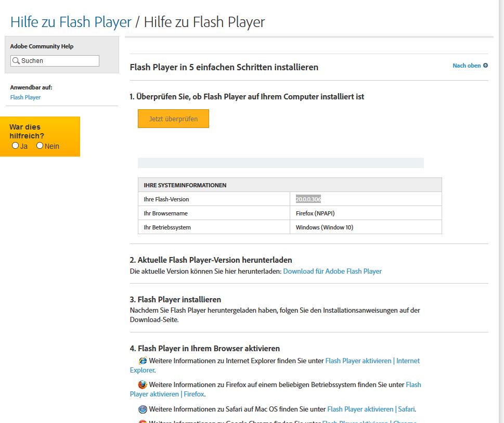Open 'Flash Player aktivieren | Safari' link
Screen dimensions: 504x423
point(371,409)
